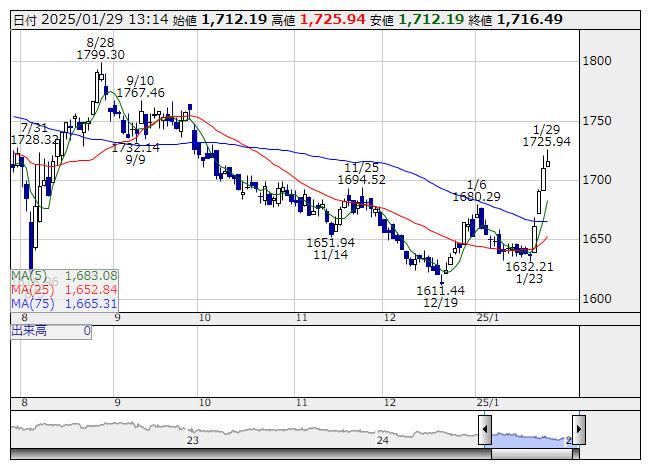Click the right range handle arrow
Viewport: 653px width, 470px height.
[x=579, y=430]
